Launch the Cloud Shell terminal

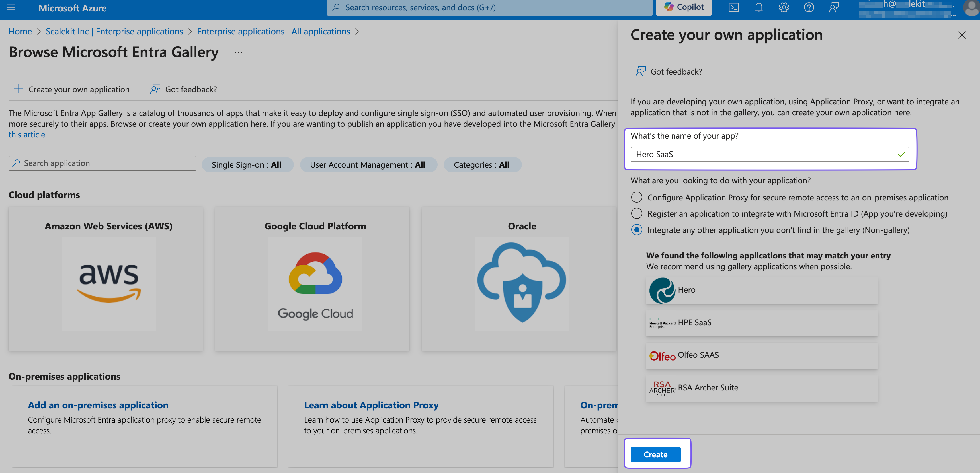pyautogui.click(x=734, y=7)
